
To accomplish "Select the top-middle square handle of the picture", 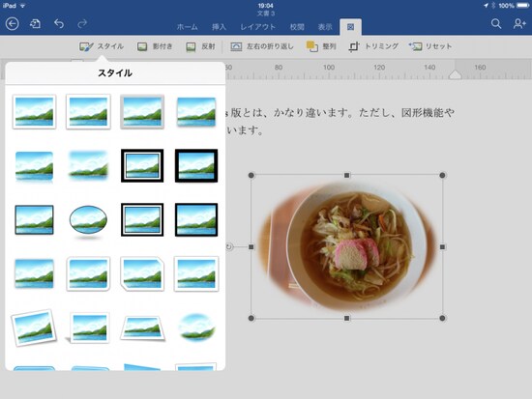I will pyautogui.click(x=346, y=175).
